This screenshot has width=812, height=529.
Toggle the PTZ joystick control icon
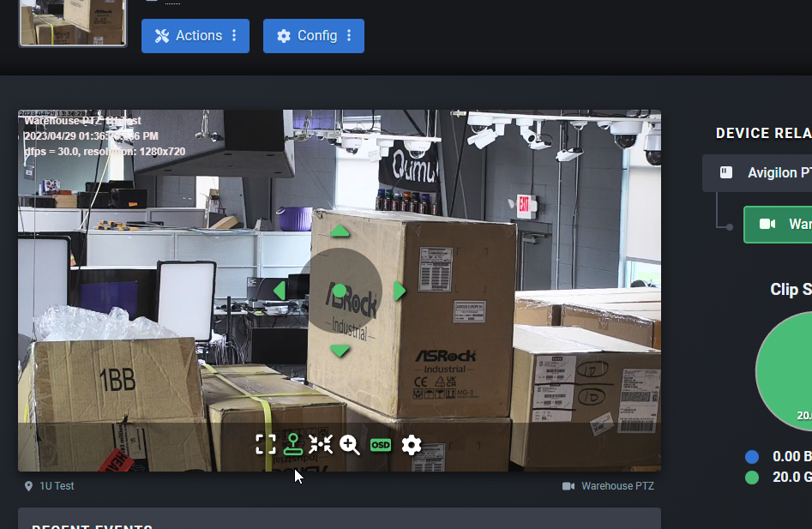pos(293,444)
